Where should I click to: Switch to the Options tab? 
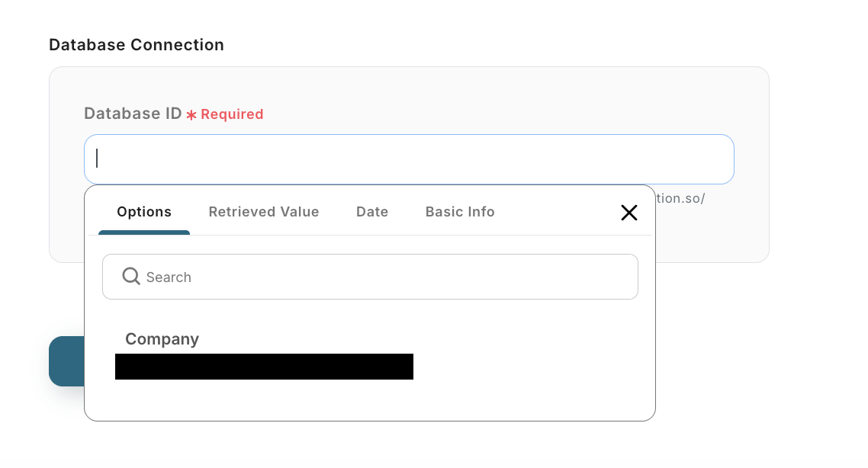point(144,212)
